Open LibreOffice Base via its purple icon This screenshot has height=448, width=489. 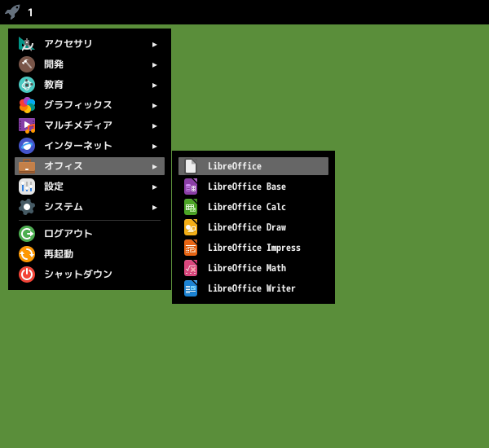tap(191, 187)
